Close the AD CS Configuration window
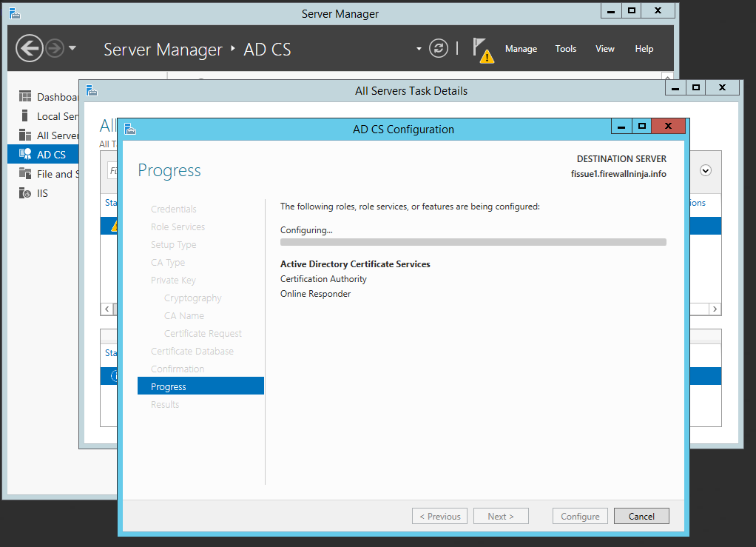 click(x=668, y=126)
